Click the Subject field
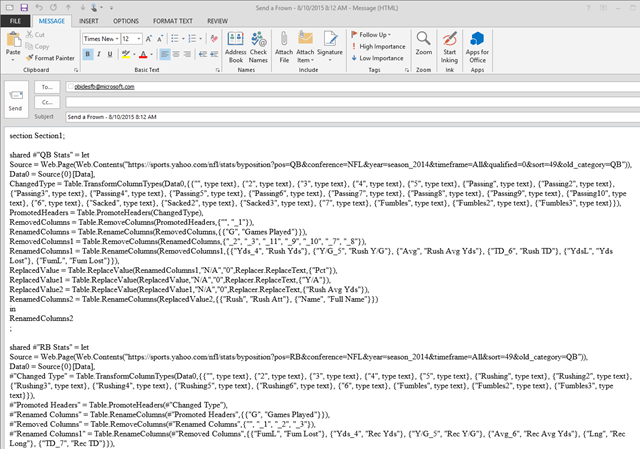Image resolution: width=640 pixels, height=449 pixels. (353, 117)
